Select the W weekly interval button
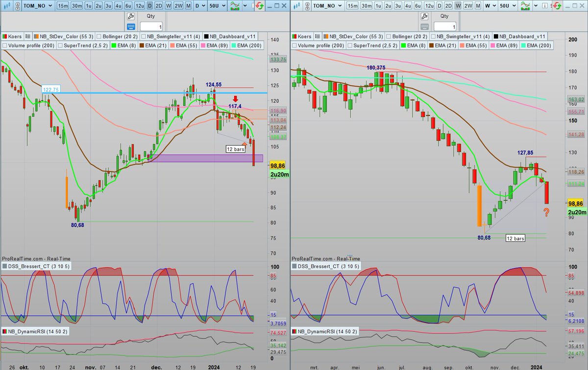588x370 pixels. point(168,5)
